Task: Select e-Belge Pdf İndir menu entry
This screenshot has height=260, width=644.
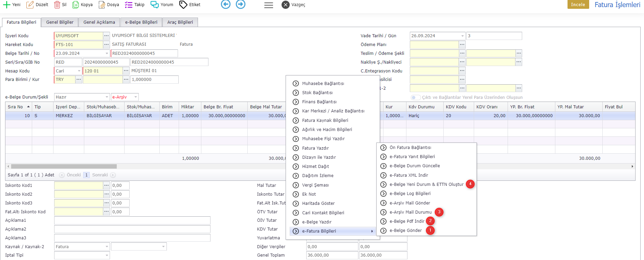Action: [x=407, y=221]
